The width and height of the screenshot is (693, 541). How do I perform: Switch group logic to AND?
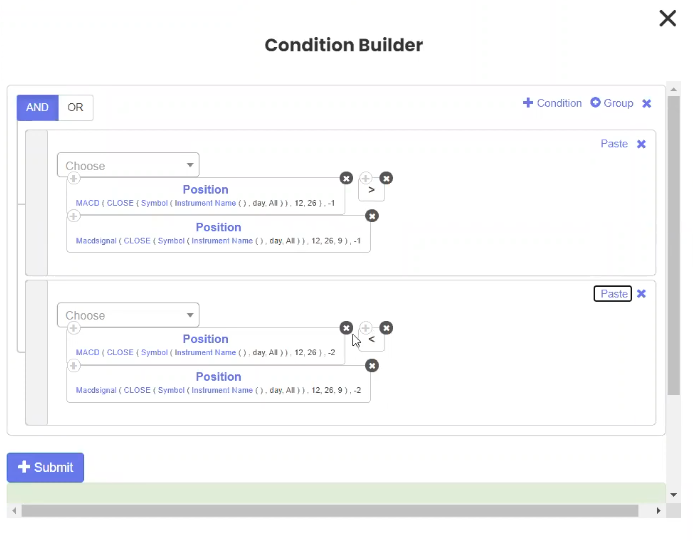38,108
